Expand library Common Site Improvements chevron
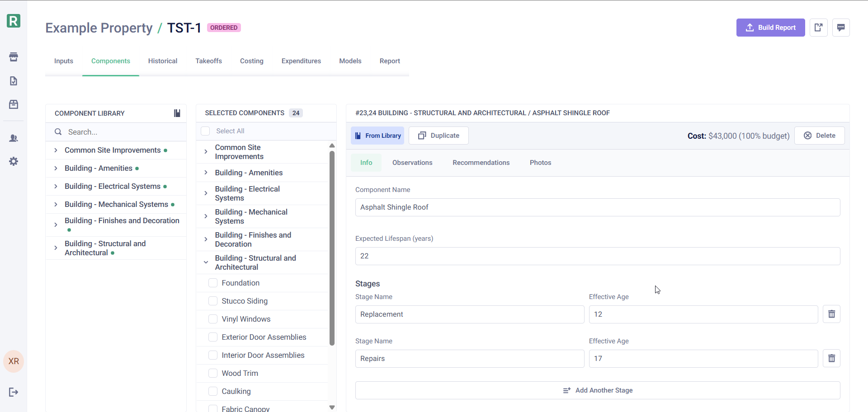 (56, 150)
